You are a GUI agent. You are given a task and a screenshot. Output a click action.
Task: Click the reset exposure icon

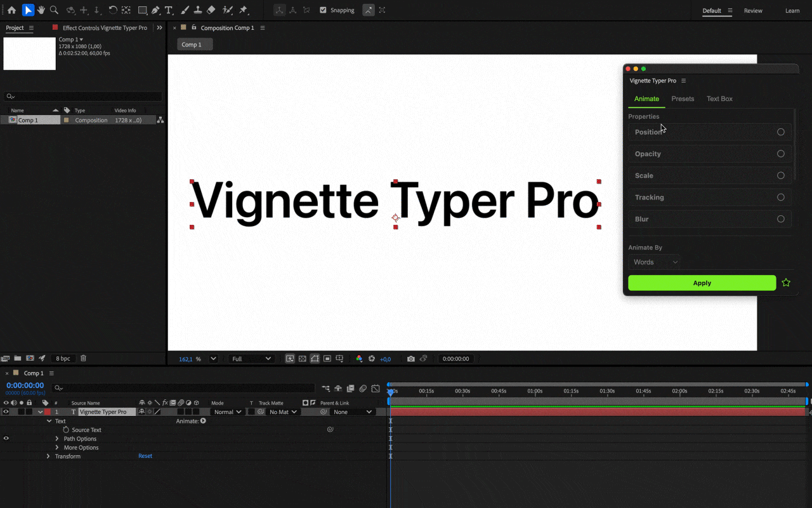point(372,359)
